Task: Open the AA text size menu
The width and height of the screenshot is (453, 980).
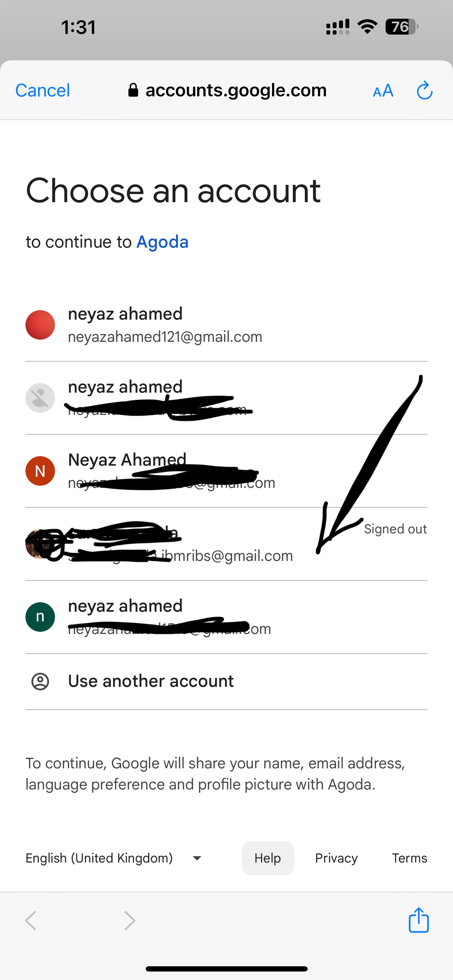Action: click(383, 91)
